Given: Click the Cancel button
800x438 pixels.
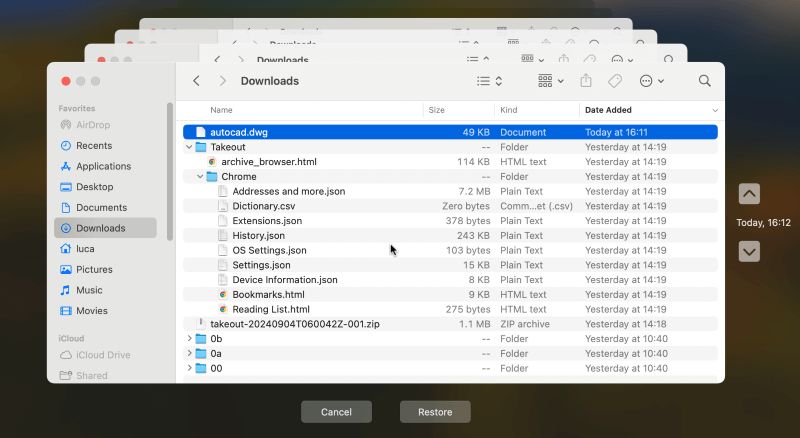Looking at the screenshot, I should 336,412.
